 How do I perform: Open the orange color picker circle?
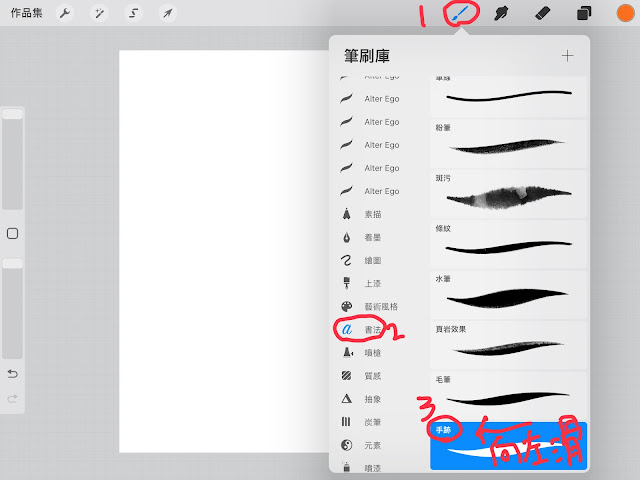(625, 13)
